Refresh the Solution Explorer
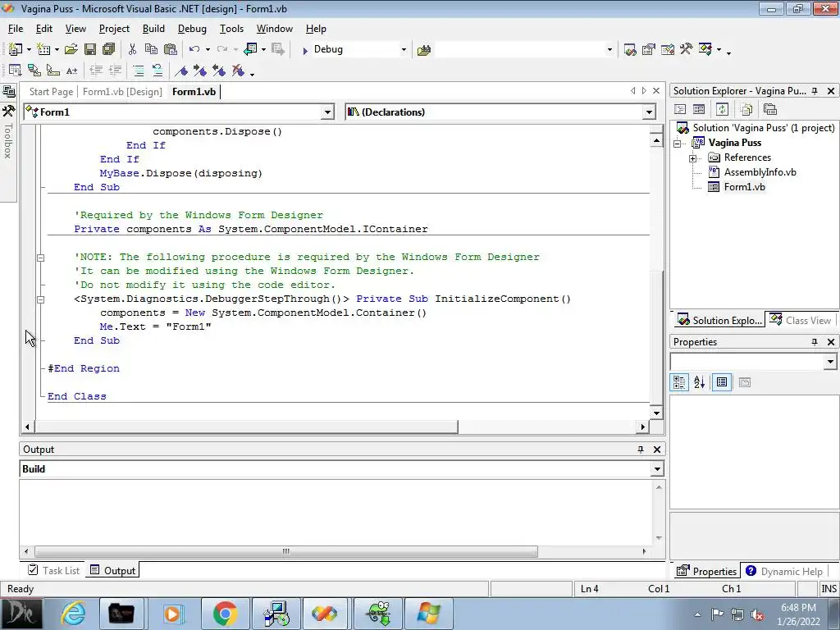 click(722, 109)
